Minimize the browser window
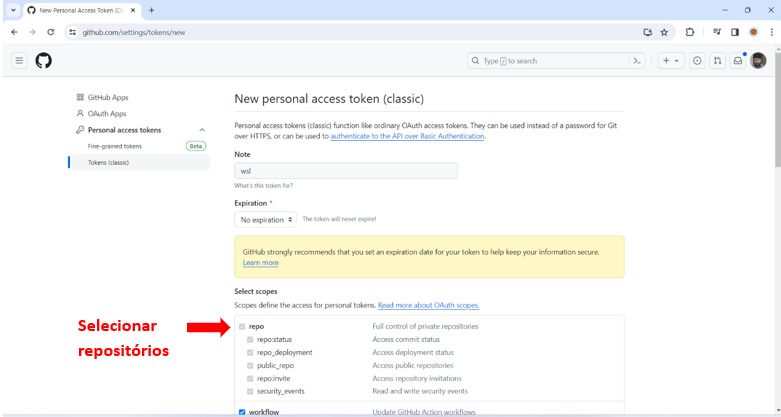 pyautogui.click(x=725, y=10)
